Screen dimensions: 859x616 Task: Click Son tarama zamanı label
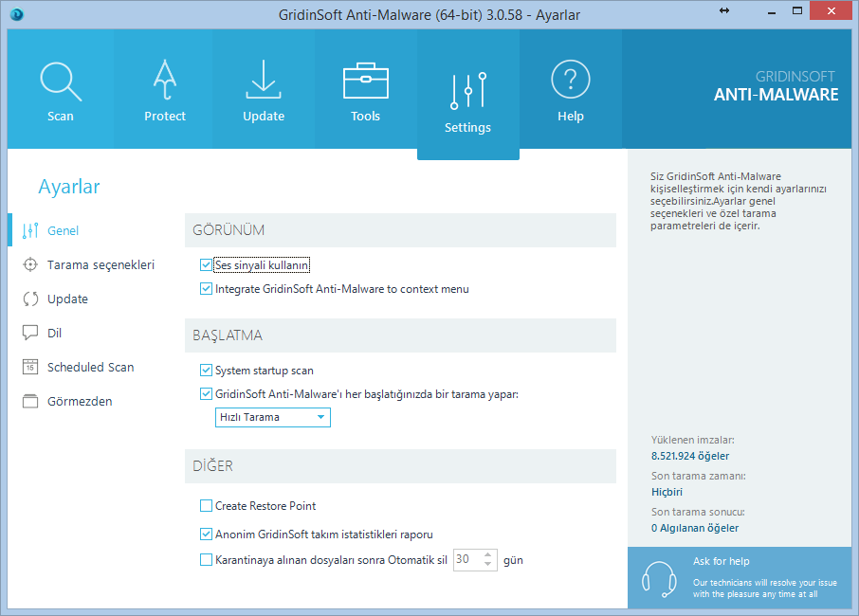(x=699, y=476)
